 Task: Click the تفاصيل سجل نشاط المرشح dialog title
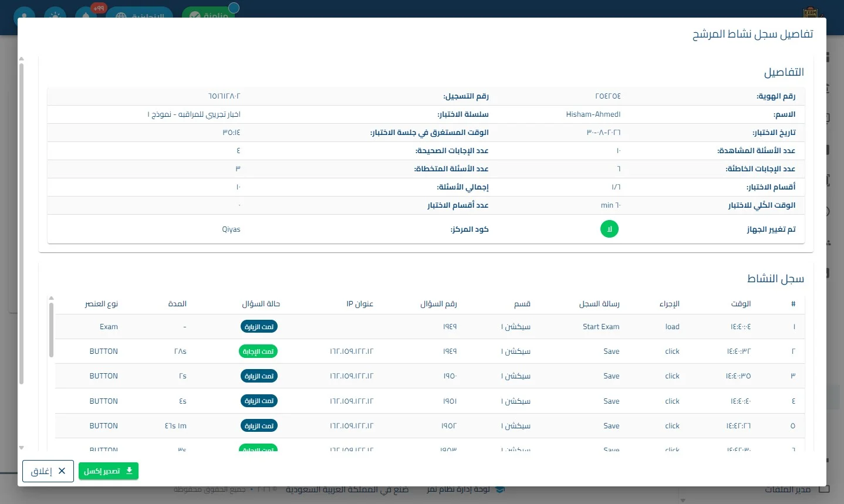coord(753,34)
